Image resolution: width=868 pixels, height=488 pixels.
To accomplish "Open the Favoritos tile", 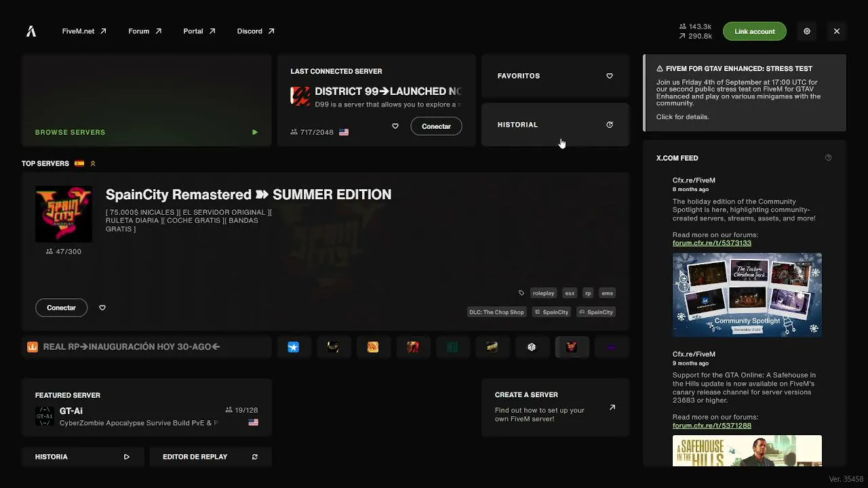I will tap(555, 76).
